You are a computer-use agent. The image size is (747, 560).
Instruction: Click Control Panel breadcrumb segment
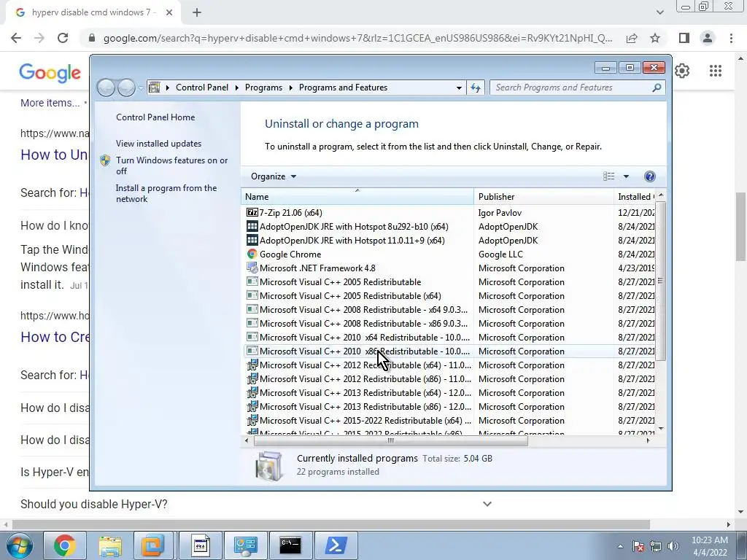click(202, 87)
